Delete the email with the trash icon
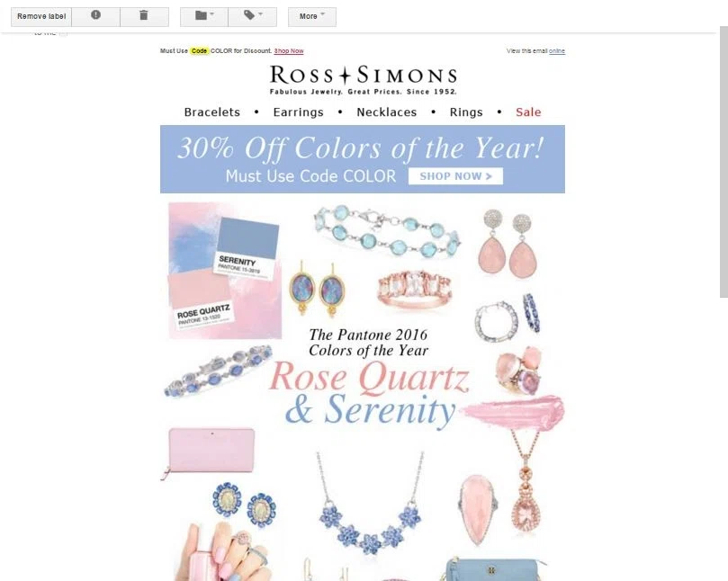This screenshot has width=728, height=581. point(144,16)
